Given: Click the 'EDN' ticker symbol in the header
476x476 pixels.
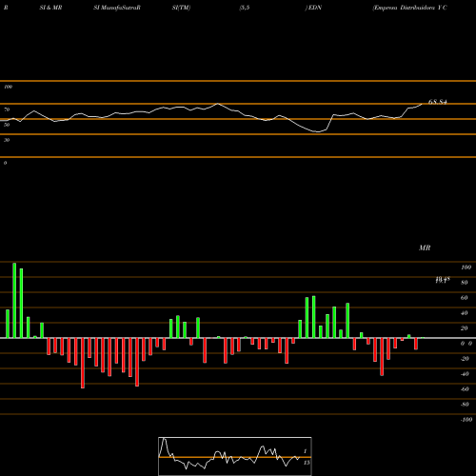Looking at the screenshot, I should click(315, 8).
